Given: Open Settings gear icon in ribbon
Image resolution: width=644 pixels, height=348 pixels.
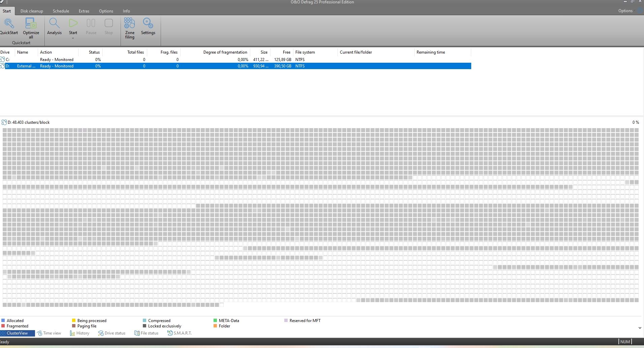Looking at the screenshot, I should (x=148, y=24).
